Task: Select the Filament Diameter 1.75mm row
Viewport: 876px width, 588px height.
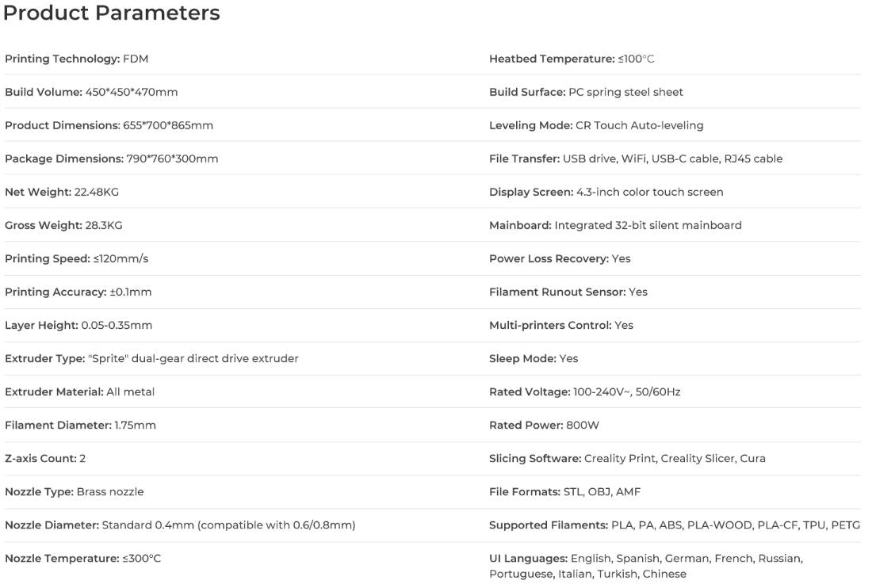Action: click(80, 425)
